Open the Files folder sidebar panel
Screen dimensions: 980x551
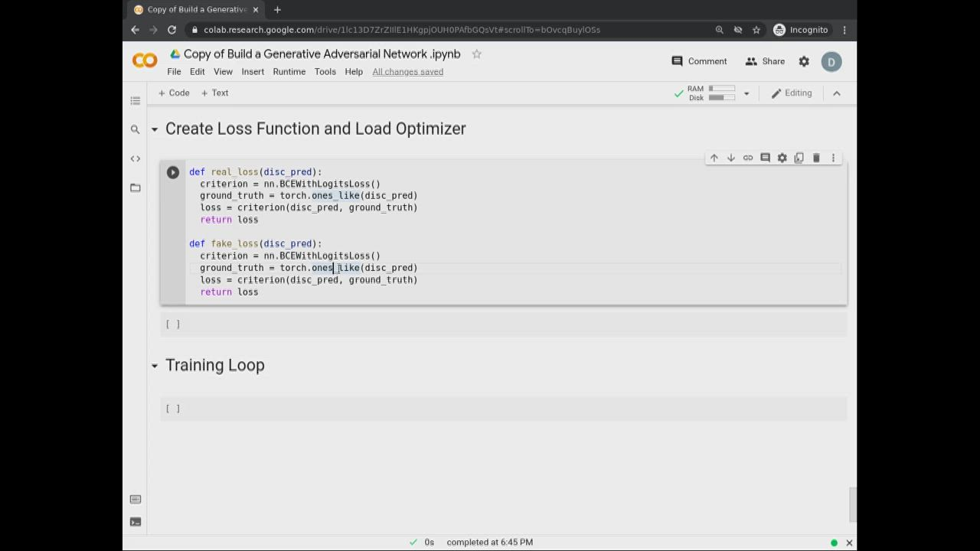[136, 187]
